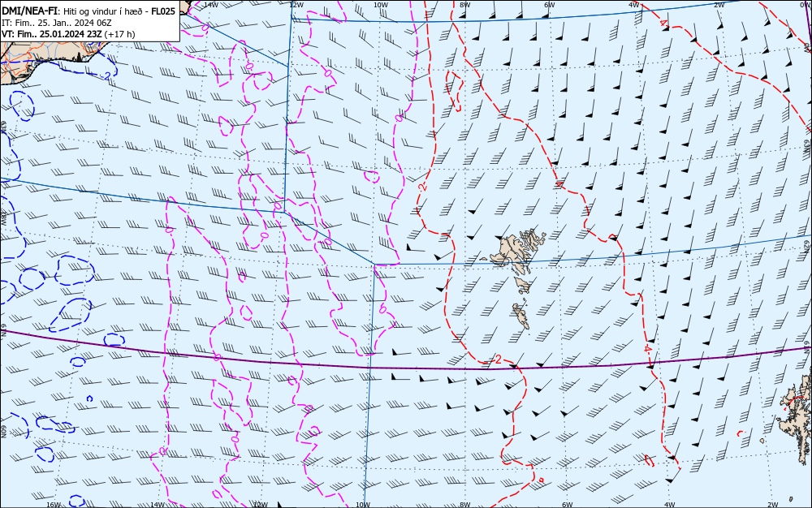The width and height of the screenshot is (812, 508).
Task: Click the red -4 label near the top edge
Action: pyautogui.click(x=663, y=22)
